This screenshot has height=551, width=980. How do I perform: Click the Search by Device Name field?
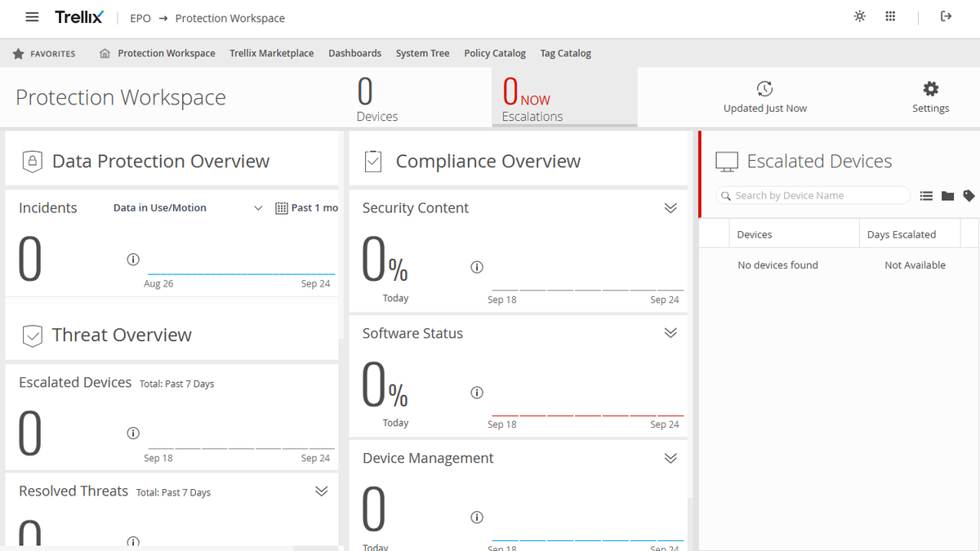[x=812, y=195]
